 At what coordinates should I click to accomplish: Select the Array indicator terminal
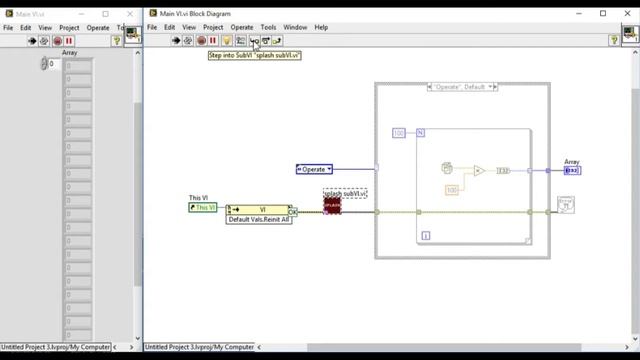coord(572,171)
